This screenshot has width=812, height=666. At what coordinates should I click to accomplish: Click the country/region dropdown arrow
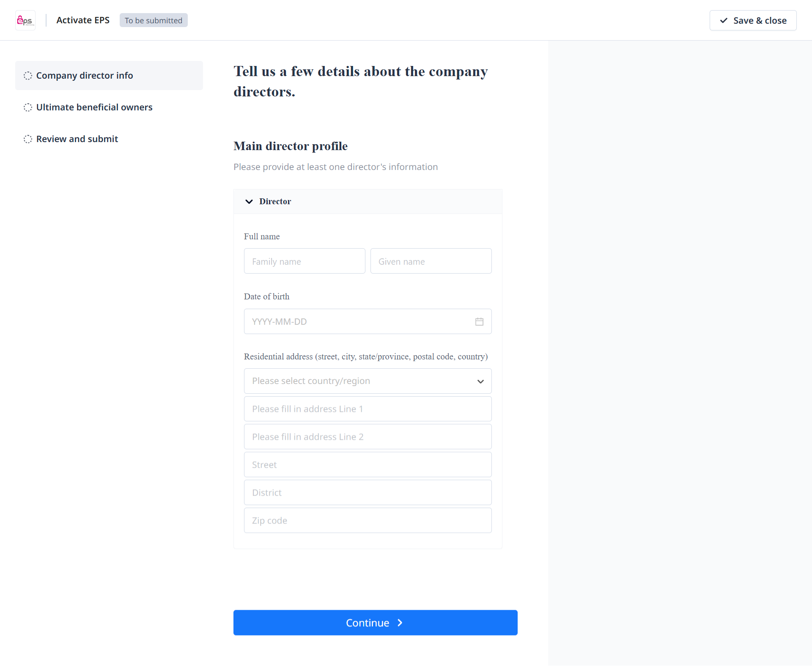480,381
